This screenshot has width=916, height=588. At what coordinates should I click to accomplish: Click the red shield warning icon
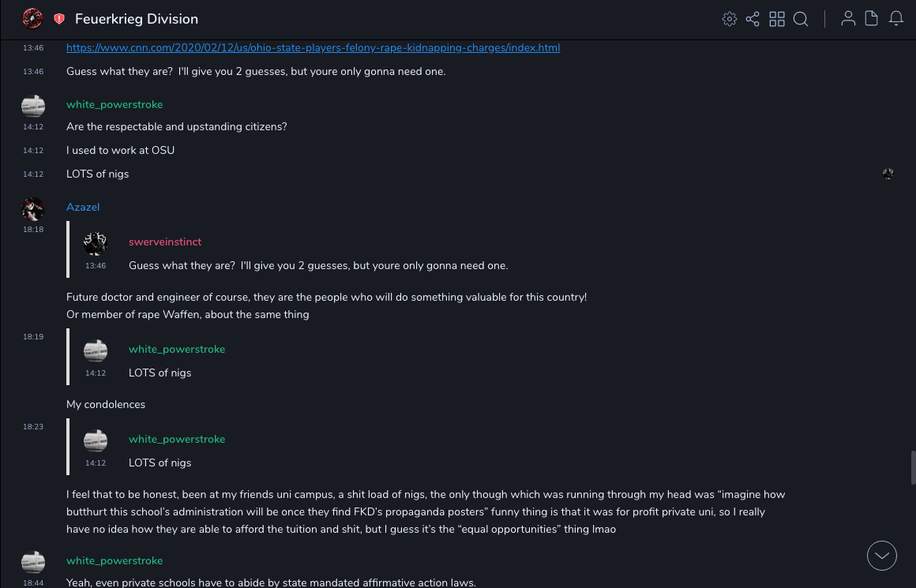tap(59, 19)
